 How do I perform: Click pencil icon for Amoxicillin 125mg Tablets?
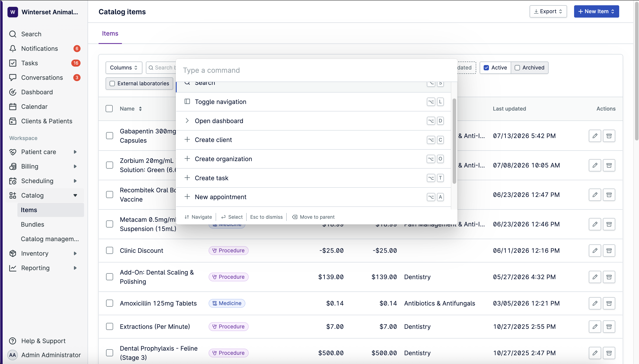[x=595, y=303]
